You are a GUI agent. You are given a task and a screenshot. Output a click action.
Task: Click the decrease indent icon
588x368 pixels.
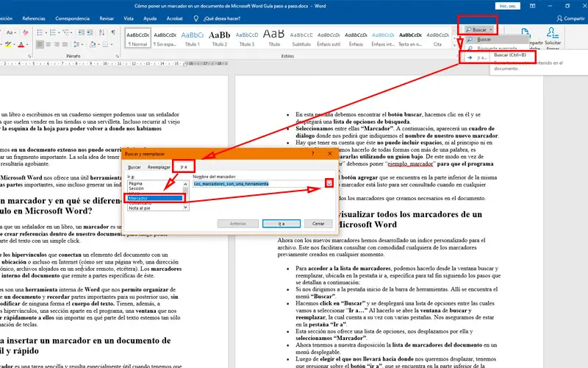click(82, 32)
